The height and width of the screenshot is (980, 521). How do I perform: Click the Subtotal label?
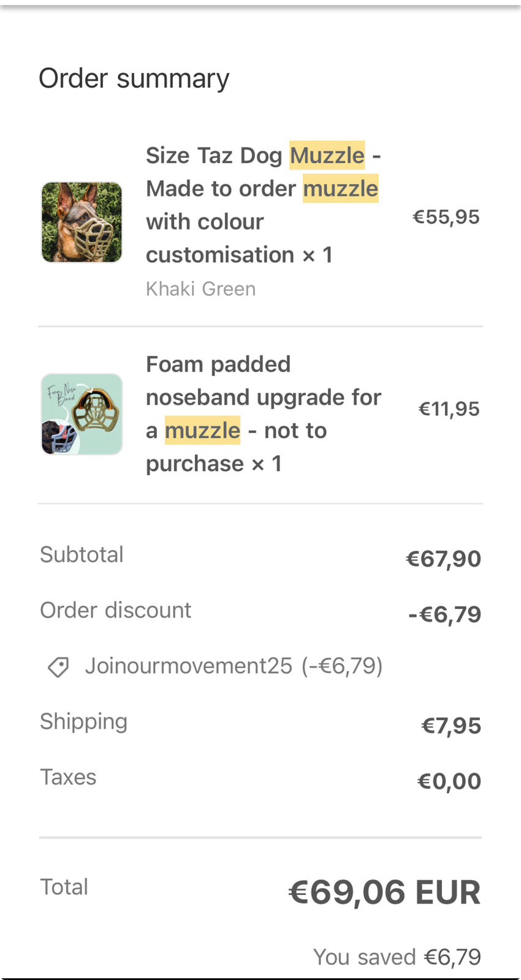(x=82, y=554)
